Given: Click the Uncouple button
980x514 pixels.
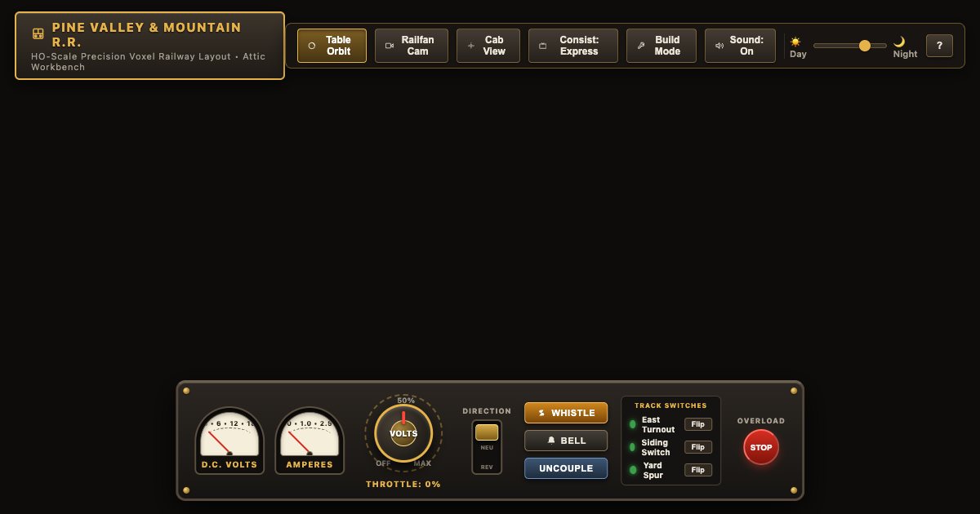Looking at the screenshot, I should click(566, 468).
